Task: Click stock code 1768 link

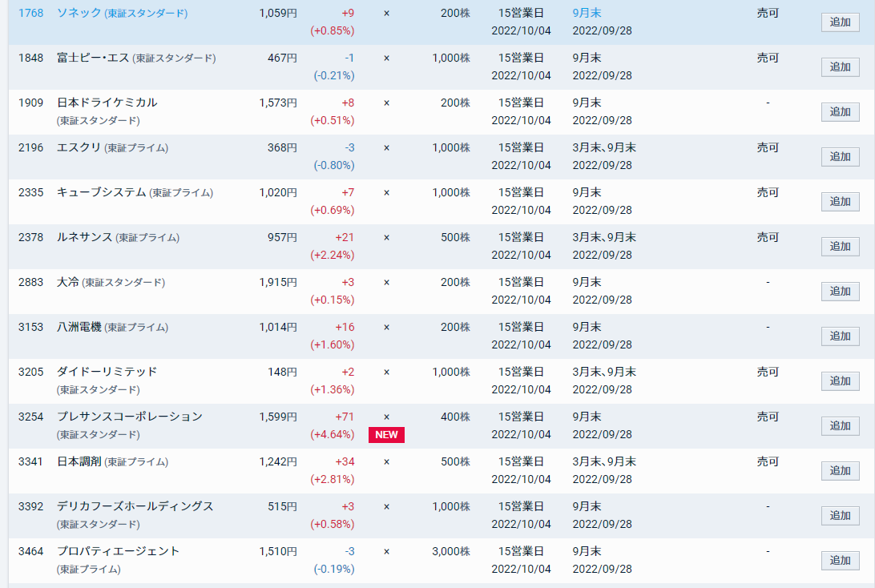Action: [30, 13]
